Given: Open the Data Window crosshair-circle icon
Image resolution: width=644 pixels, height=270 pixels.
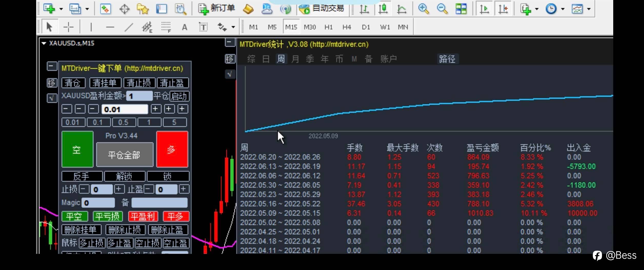Looking at the screenshot, I should tap(124, 9).
